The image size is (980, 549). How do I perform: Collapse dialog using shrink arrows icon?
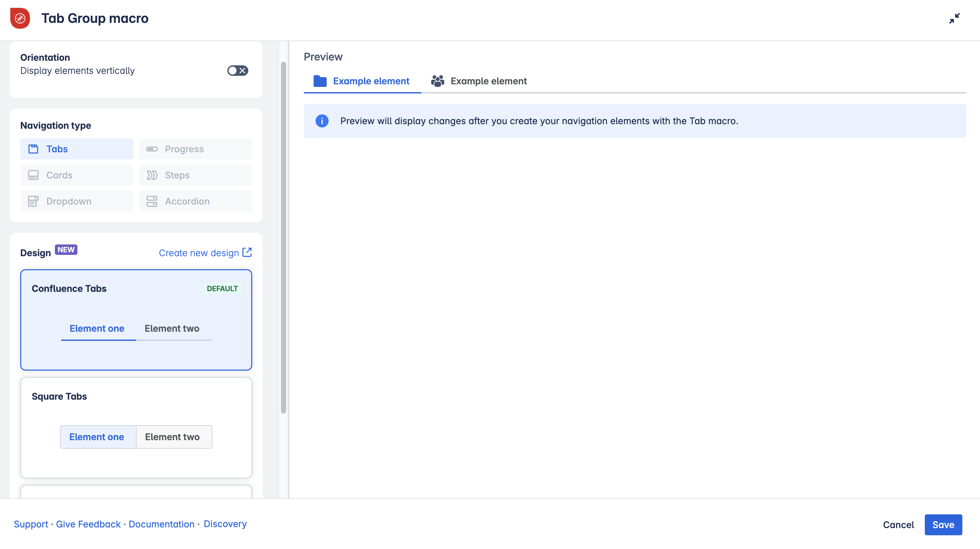click(x=954, y=18)
